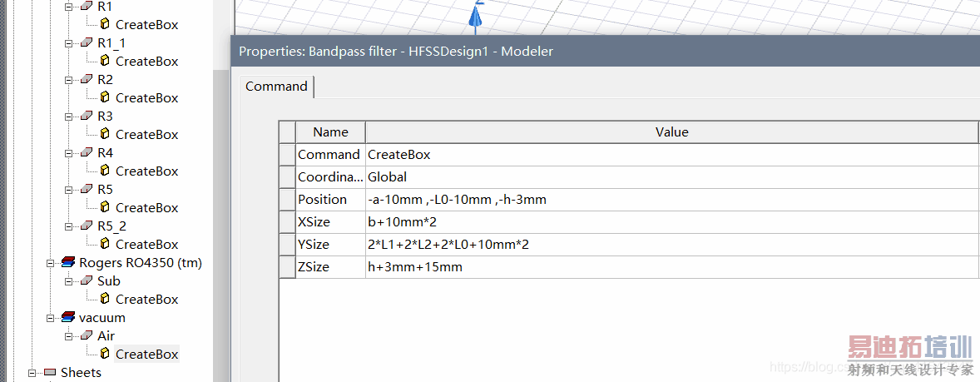
Task: Select the Rogers RO4350 (tm) label
Action: (x=141, y=263)
